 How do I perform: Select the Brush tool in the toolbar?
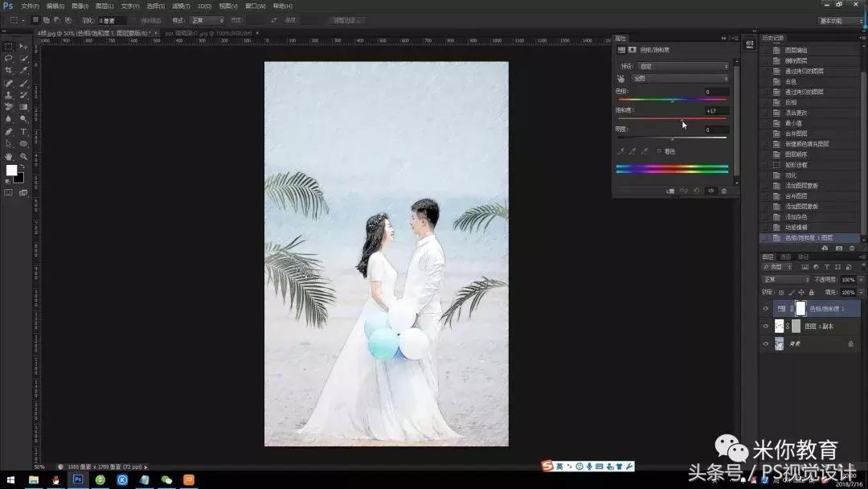(23, 82)
